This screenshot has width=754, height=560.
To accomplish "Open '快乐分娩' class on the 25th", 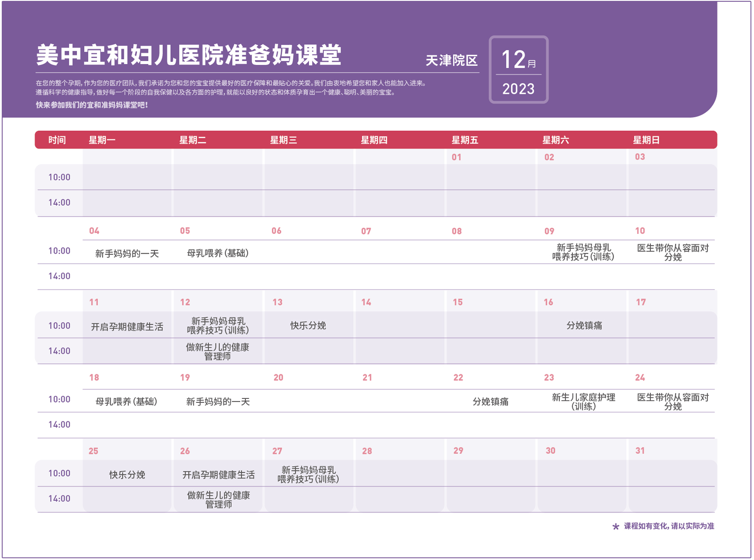I will click(127, 475).
